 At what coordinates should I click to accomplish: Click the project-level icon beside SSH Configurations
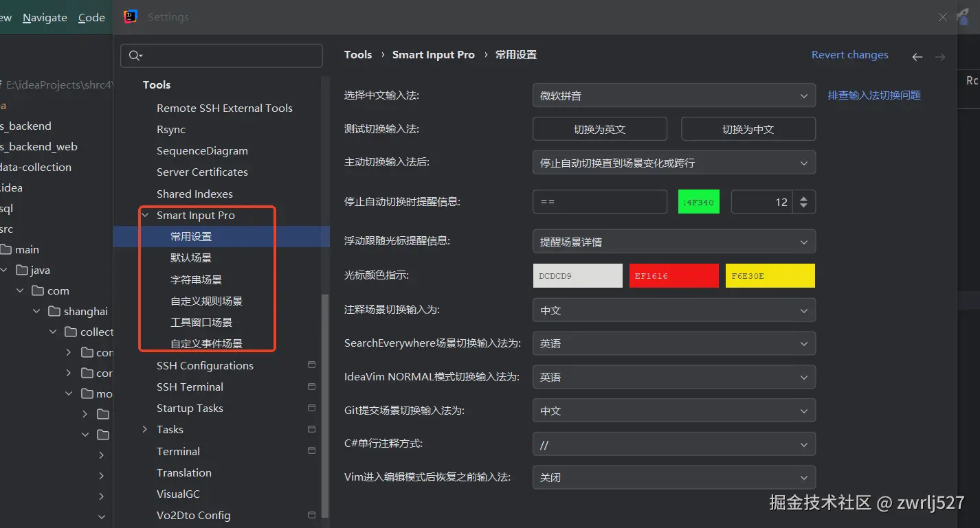311,365
